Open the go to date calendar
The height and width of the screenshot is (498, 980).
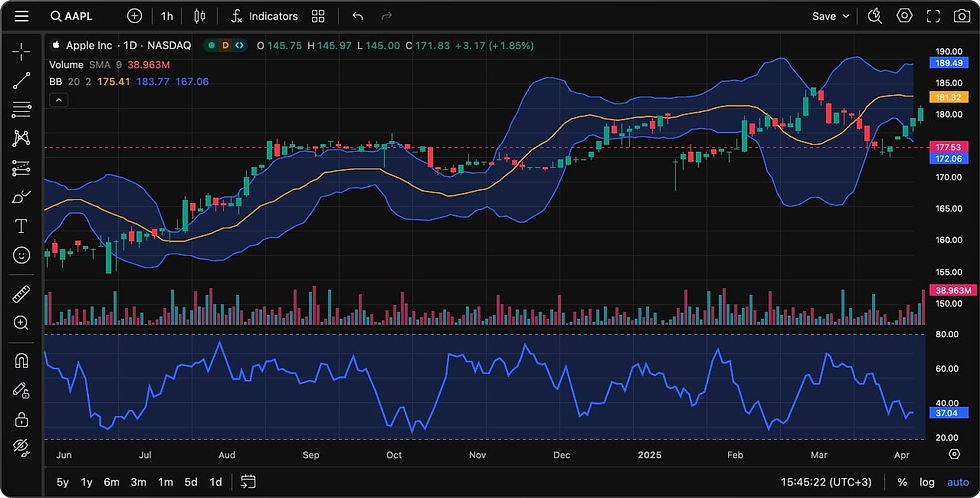coord(248,482)
